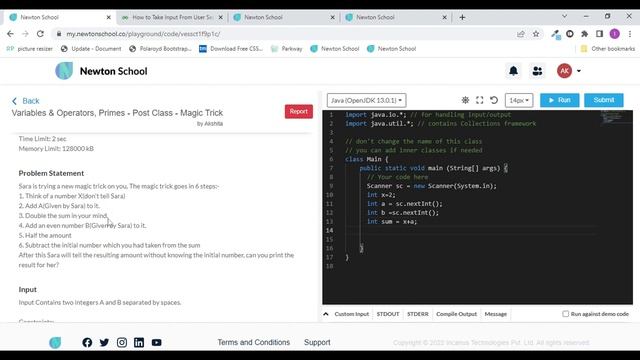This screenshot has width=640, height=360.
Task: Click the red Report button
Action: click(299, 111)
